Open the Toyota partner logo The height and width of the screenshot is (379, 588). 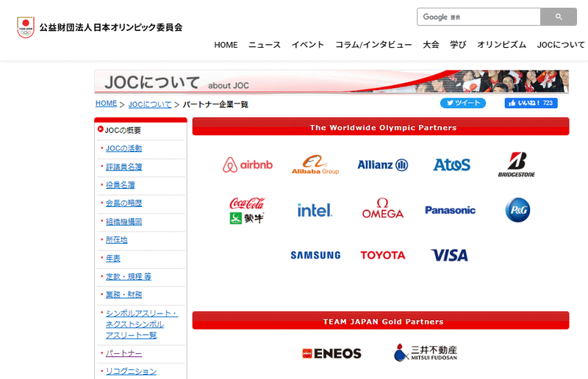pos(383,256)
